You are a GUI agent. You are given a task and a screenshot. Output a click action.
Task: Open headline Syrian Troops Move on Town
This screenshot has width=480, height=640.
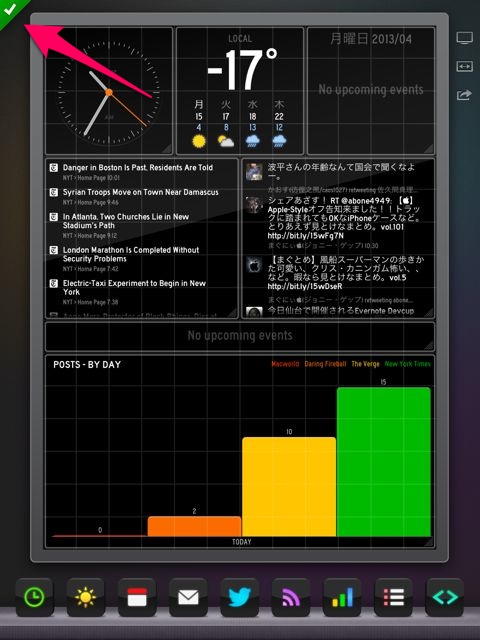[x=140, y=192]
